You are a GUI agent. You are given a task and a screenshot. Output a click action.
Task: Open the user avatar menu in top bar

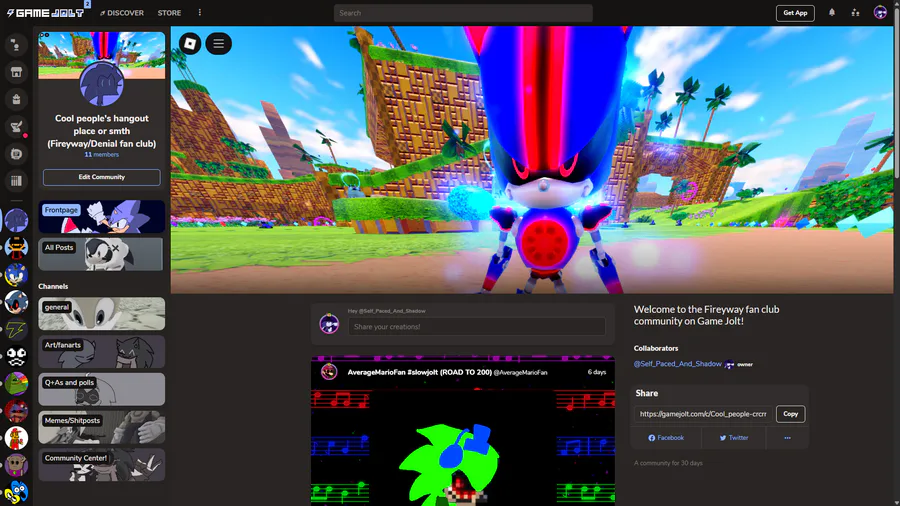[880, 13]
